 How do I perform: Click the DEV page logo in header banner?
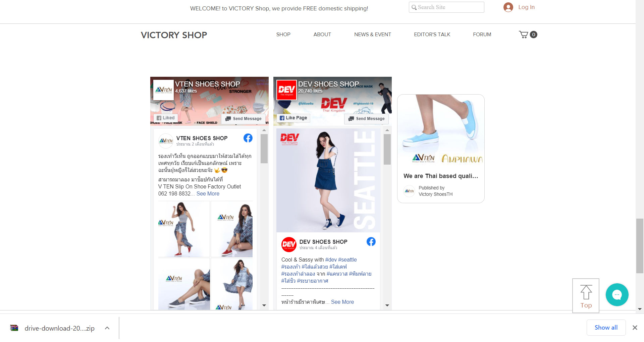pos(286,90)
